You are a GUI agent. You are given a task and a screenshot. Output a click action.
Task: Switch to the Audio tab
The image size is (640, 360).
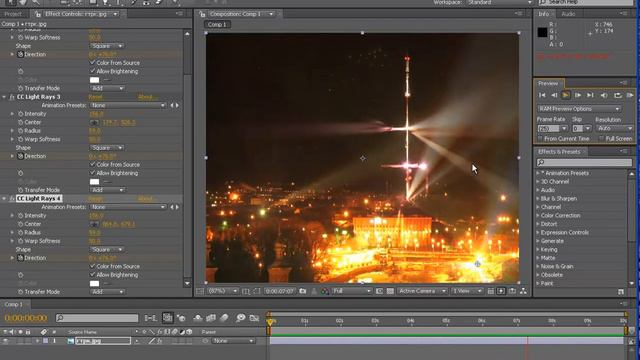point(568,14)
